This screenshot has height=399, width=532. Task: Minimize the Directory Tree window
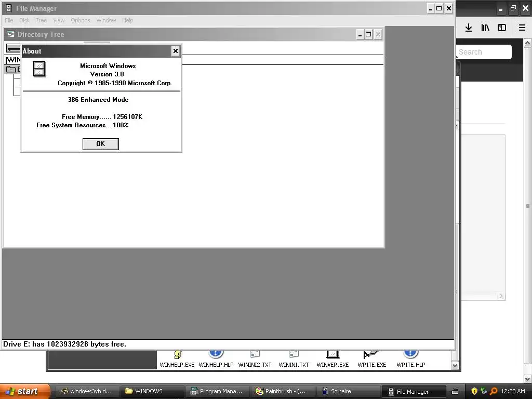(360, 34)
